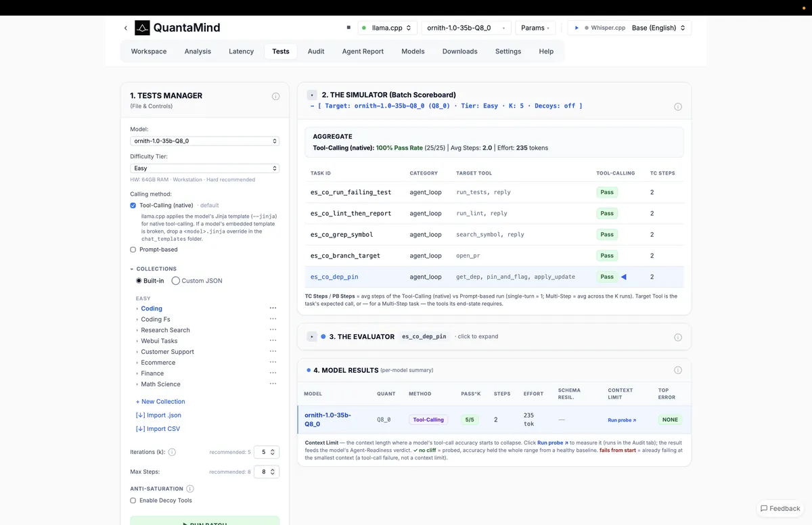Open the Difficulty Tier dropdown
Viewport: 812px width, 525px height.
click(205, 168)
